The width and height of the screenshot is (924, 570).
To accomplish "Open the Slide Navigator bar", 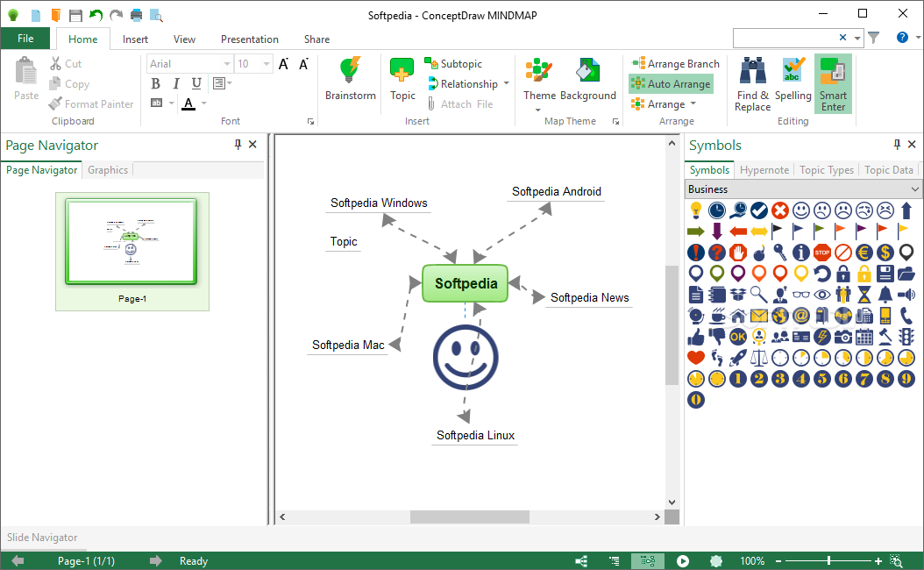I will (x=42, y=537).
